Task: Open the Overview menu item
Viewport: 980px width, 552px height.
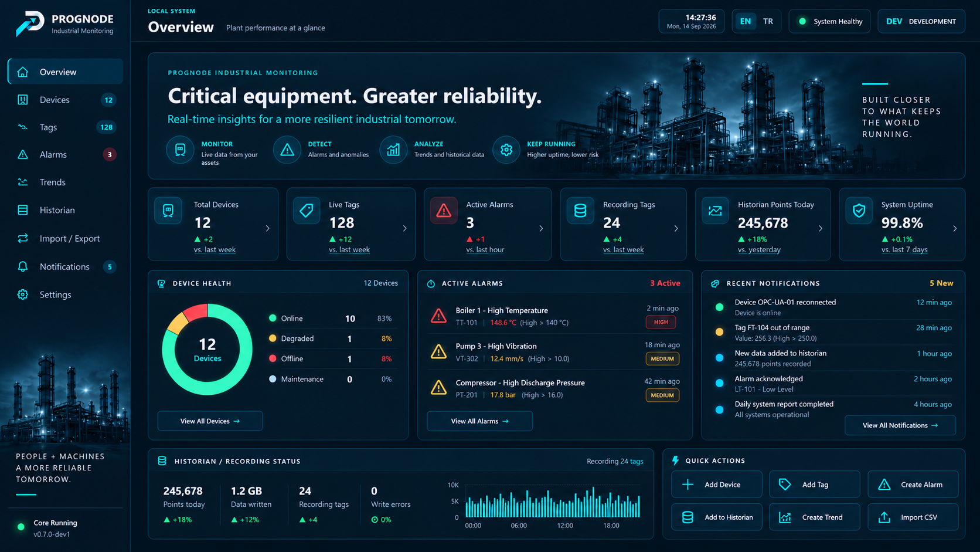Action: tap(66, 72)
